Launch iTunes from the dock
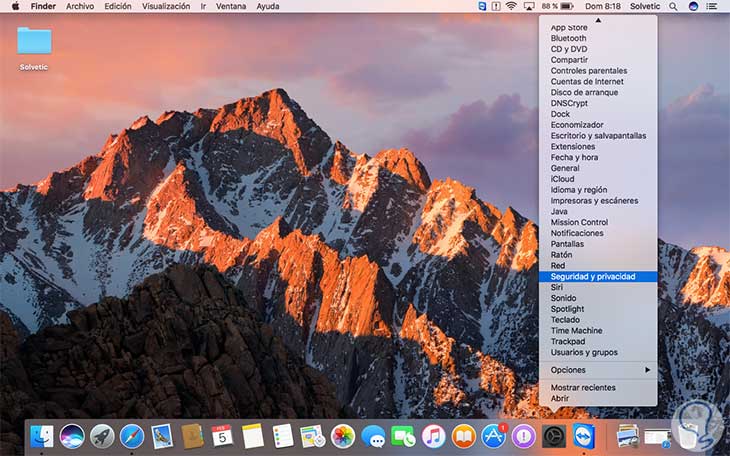The height and width of the screenshot is (456, 730). click(433, 436)
